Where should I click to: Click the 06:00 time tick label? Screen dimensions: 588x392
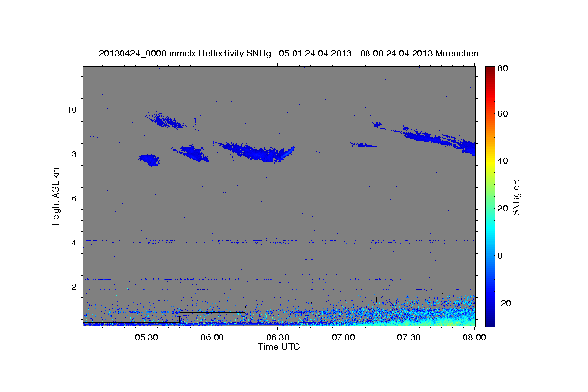pos(212,337)
